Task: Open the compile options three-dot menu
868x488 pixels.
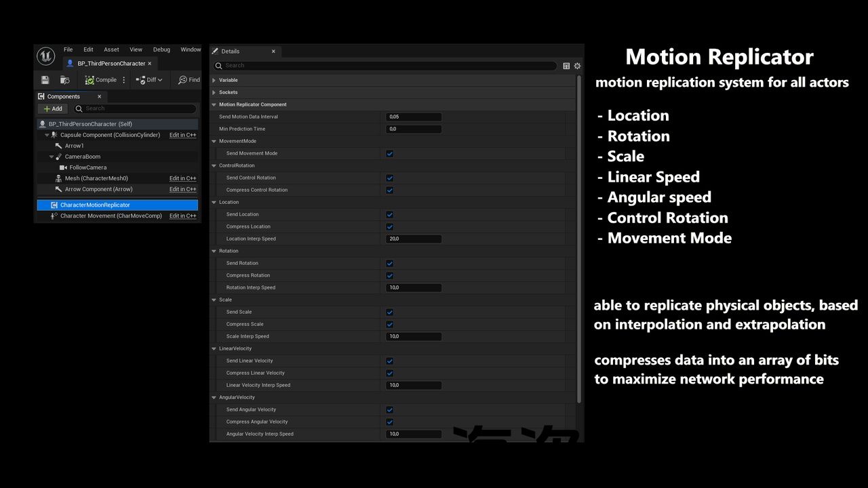Action: pyautogui.click(x=124, y=80)
